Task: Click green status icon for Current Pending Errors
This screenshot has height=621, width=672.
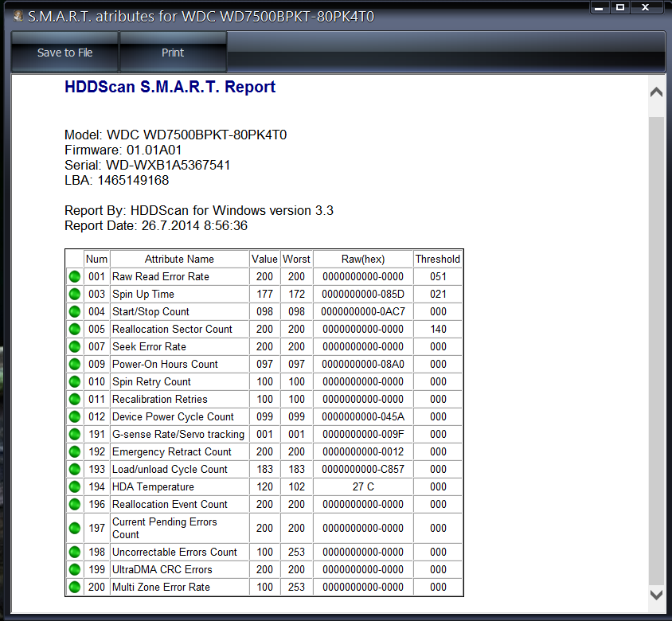Action: (75, 528)
